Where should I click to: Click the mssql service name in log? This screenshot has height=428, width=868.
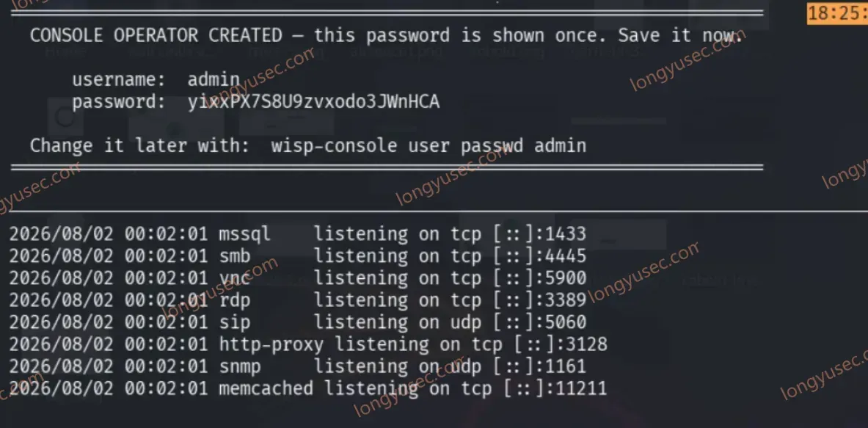tap(244, 234)
